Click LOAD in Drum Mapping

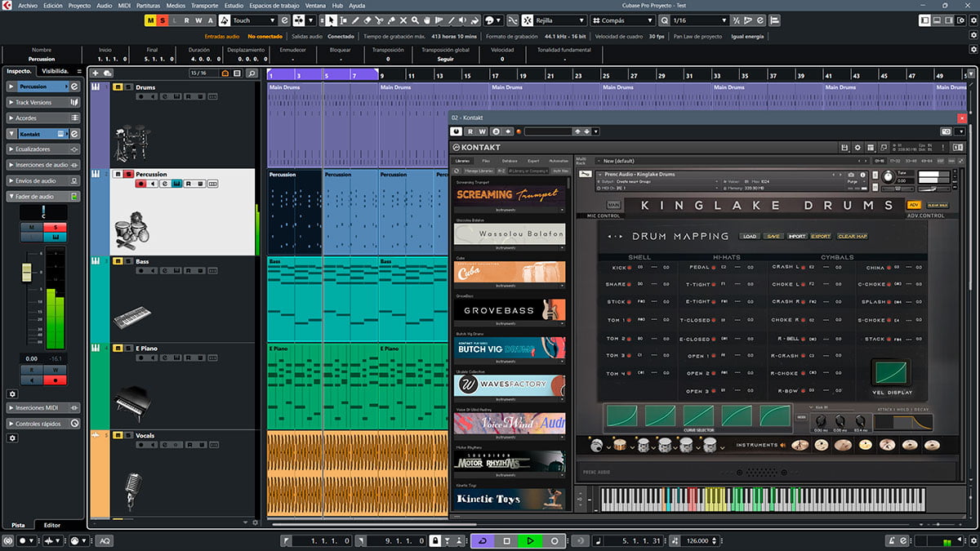[x=750, y=236]
